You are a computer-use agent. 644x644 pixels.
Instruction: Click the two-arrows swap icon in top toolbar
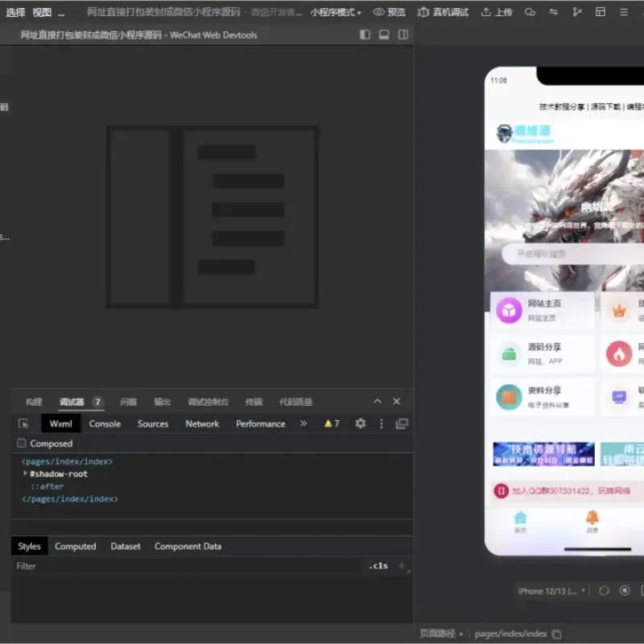pos(553,12)
